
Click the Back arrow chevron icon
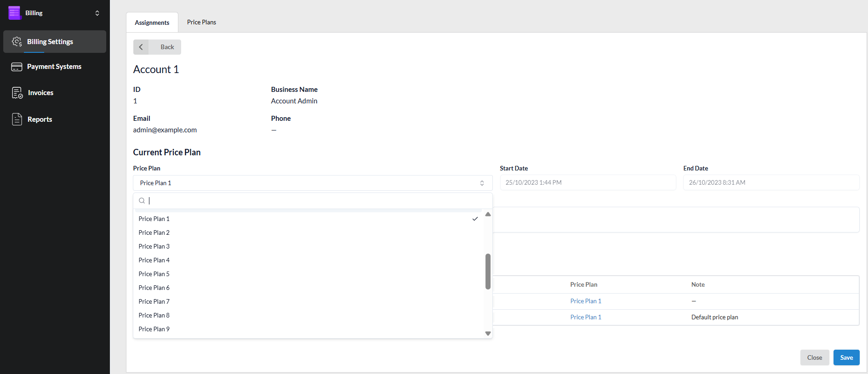pos(141,47)
